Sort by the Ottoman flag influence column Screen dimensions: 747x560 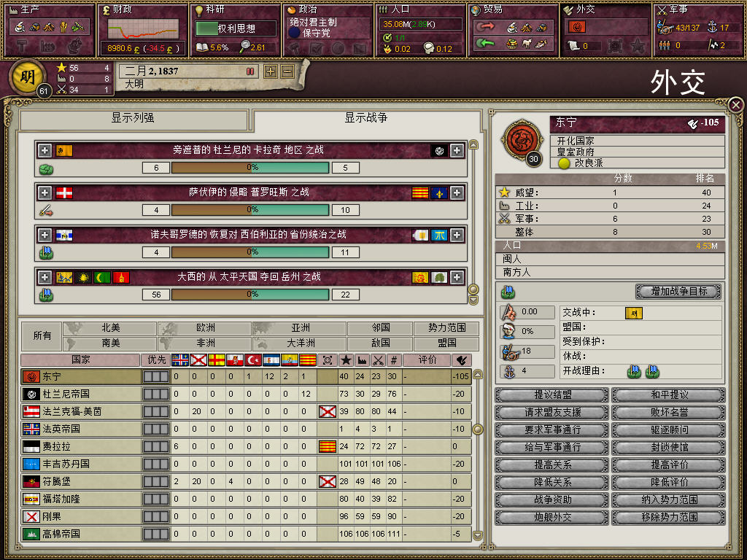coord(253,360)
